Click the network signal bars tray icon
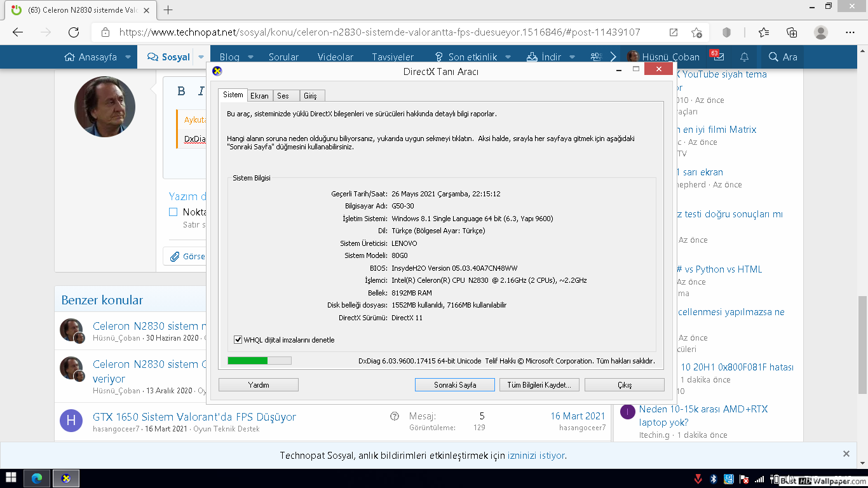 [759, 478]
